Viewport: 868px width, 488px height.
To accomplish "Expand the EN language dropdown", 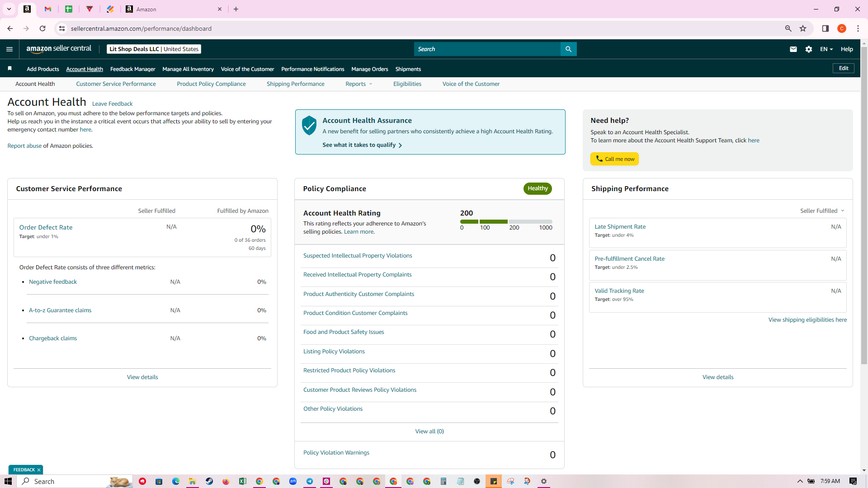I will point(826,49).
